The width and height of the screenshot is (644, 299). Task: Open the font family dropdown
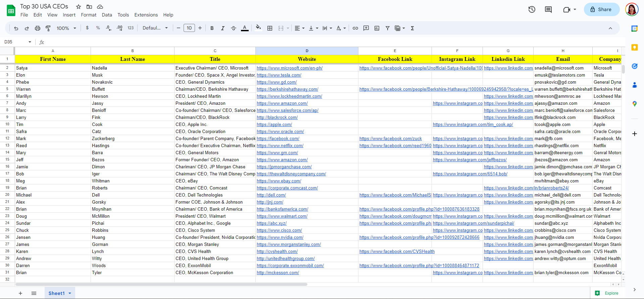click(x=155, y=28)
